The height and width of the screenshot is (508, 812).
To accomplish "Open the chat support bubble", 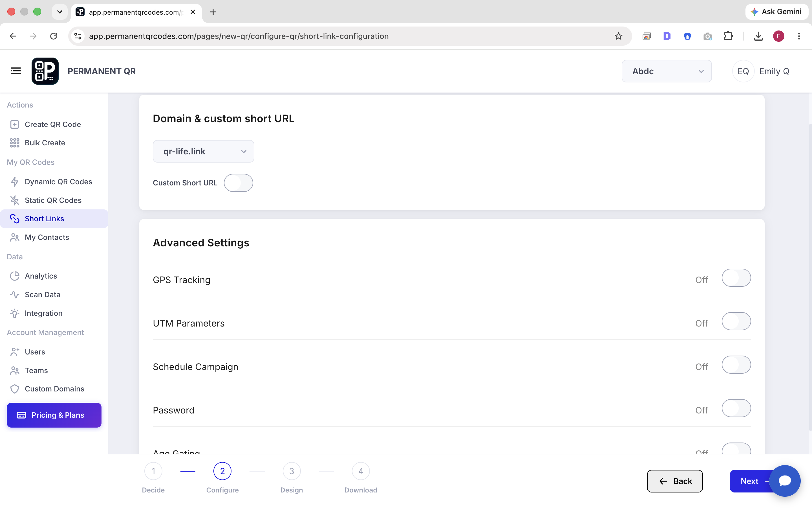I will pos(785,481).
